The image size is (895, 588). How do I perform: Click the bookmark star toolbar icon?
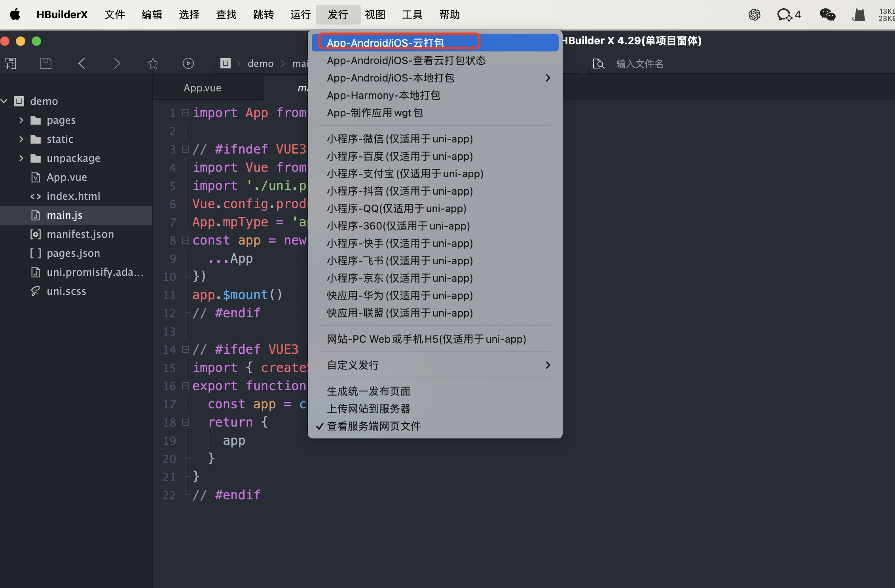coord(153,63)
